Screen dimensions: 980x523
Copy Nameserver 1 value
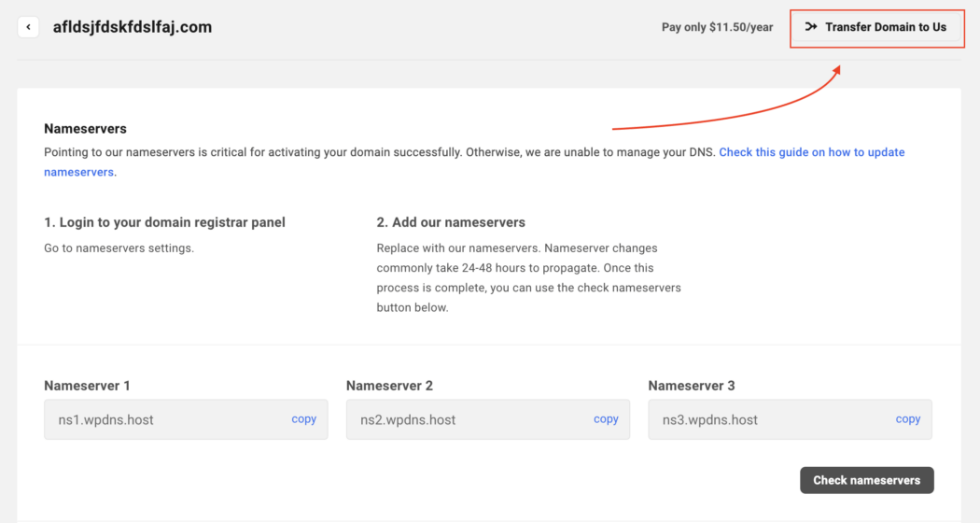point(303,419)
